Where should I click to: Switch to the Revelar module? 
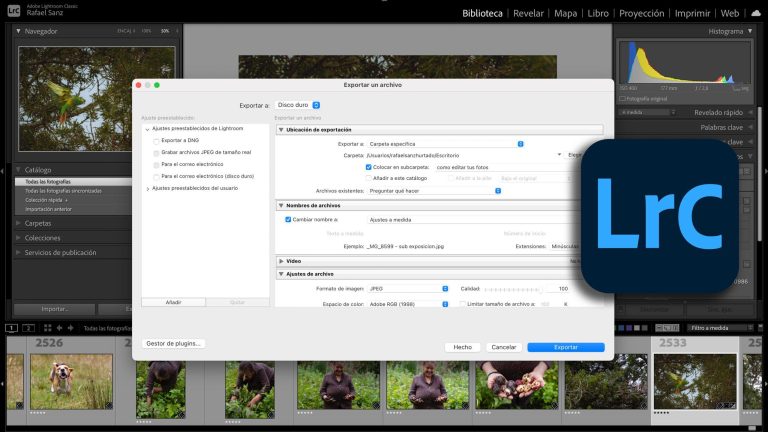[x=528, y=14]
